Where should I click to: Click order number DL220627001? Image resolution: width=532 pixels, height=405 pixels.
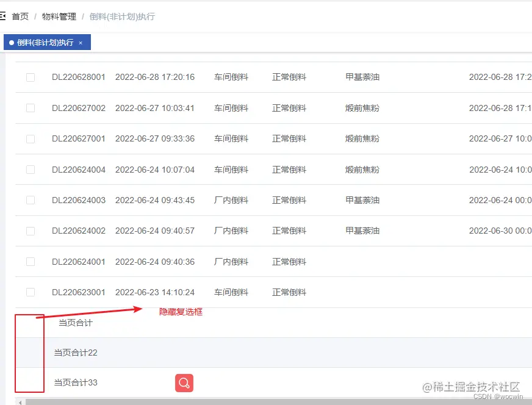click(x=79, y=138)
